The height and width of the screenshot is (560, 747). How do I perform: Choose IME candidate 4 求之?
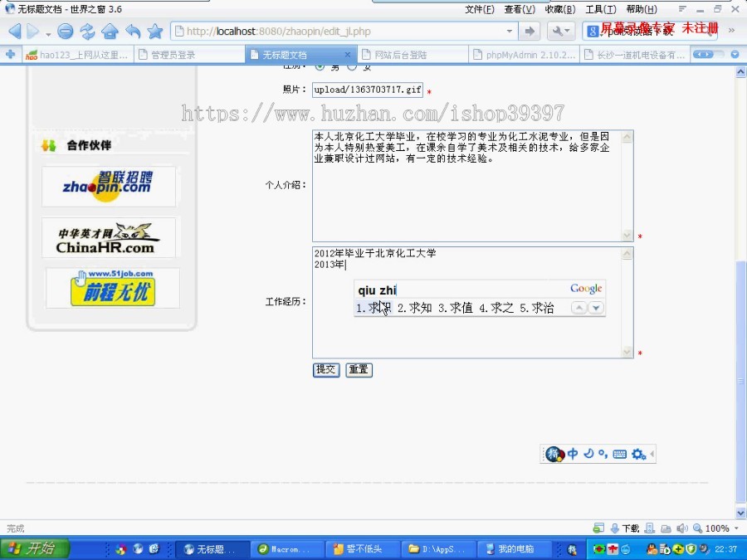pyautogui.click(x=496, y=308)
